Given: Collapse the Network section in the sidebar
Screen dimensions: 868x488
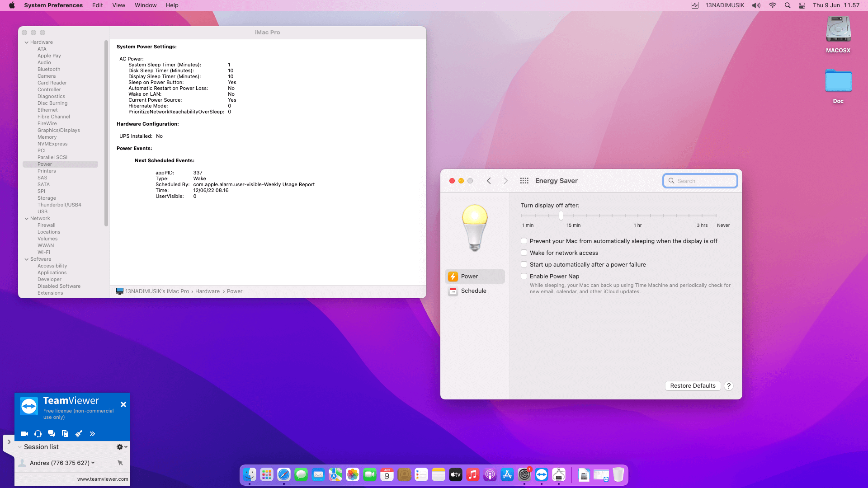Looking at the screenshot, I should click(27, 219).
